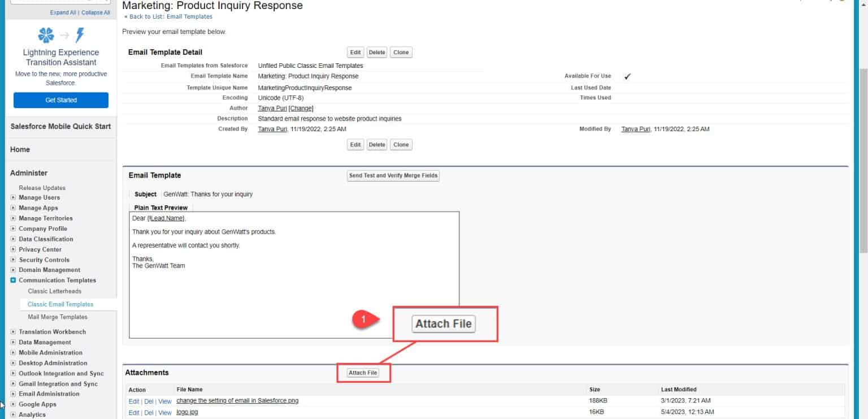Click Send Test and Verify Merge Fields
This screenshot has height=419, width=868.
(x=393, y=175)
